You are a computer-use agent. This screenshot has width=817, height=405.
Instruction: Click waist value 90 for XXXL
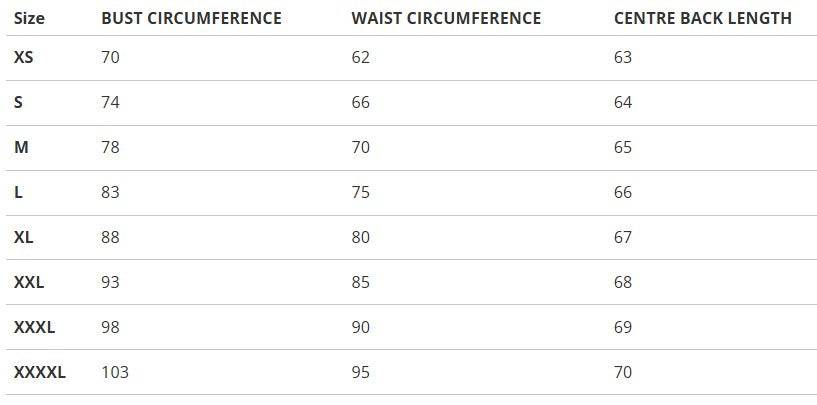click(x=361, y=327)
